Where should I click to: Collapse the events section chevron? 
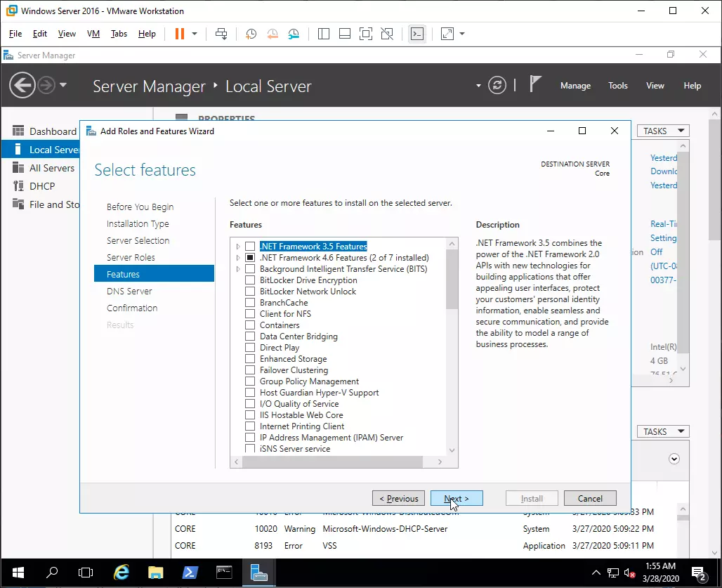pyautogui.click(x=674, y=459)
